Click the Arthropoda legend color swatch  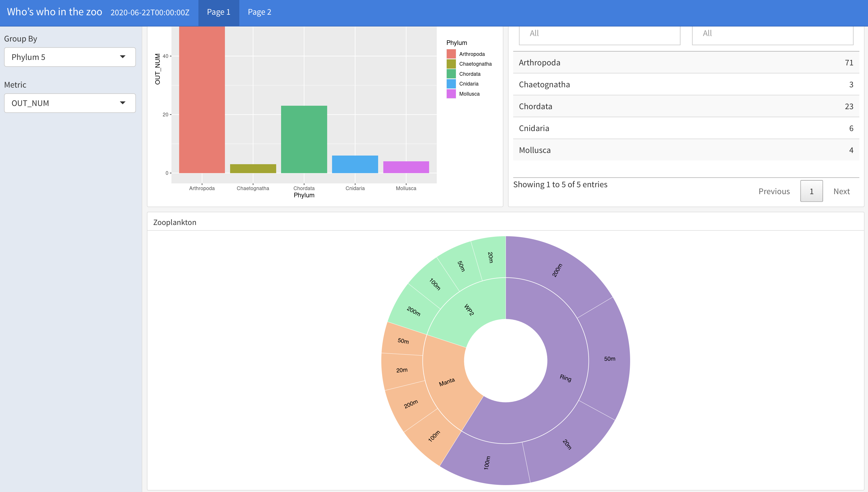[x=451, y=54]
